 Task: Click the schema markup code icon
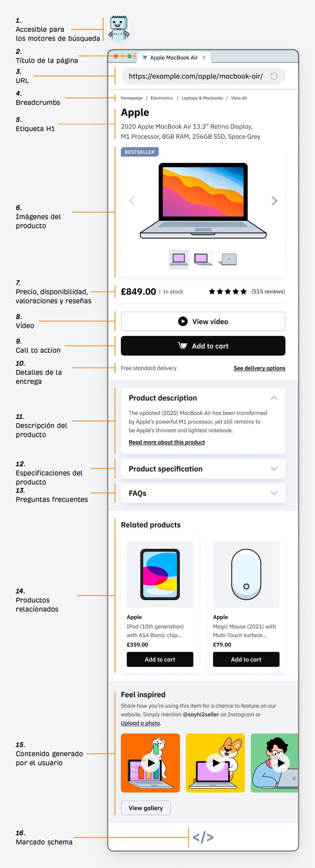pyautogui.click(x=203, y=837)
